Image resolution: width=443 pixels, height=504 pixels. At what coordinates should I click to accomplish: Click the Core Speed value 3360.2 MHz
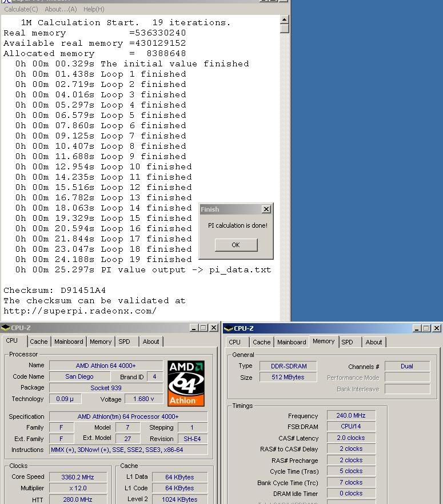click(78, 477)
